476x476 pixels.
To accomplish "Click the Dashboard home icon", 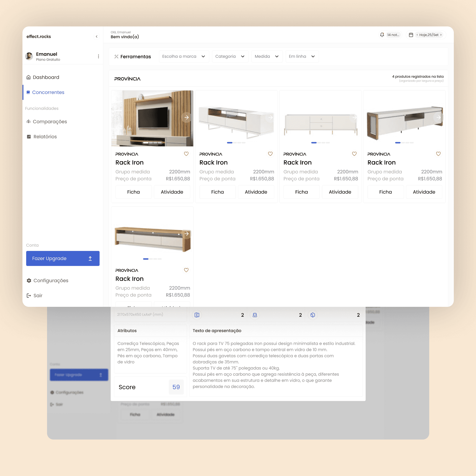I will [29, 77].
